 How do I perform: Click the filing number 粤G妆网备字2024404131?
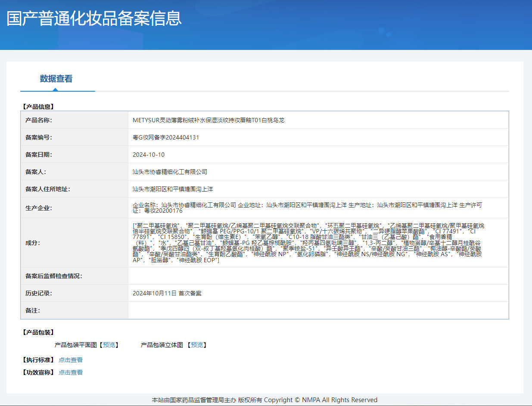click(x=166, y=137)
